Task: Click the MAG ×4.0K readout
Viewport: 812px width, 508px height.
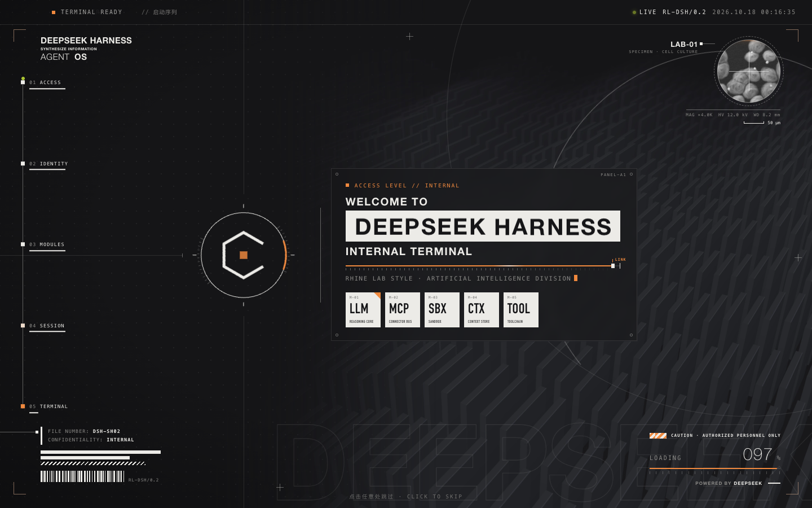Action: (x=699, y=115)
